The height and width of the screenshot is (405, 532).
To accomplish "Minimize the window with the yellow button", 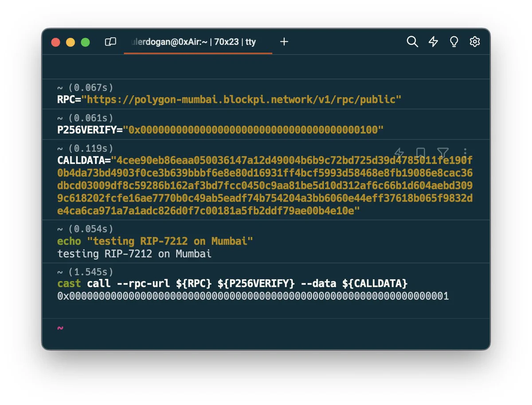I will pos(70,42).
